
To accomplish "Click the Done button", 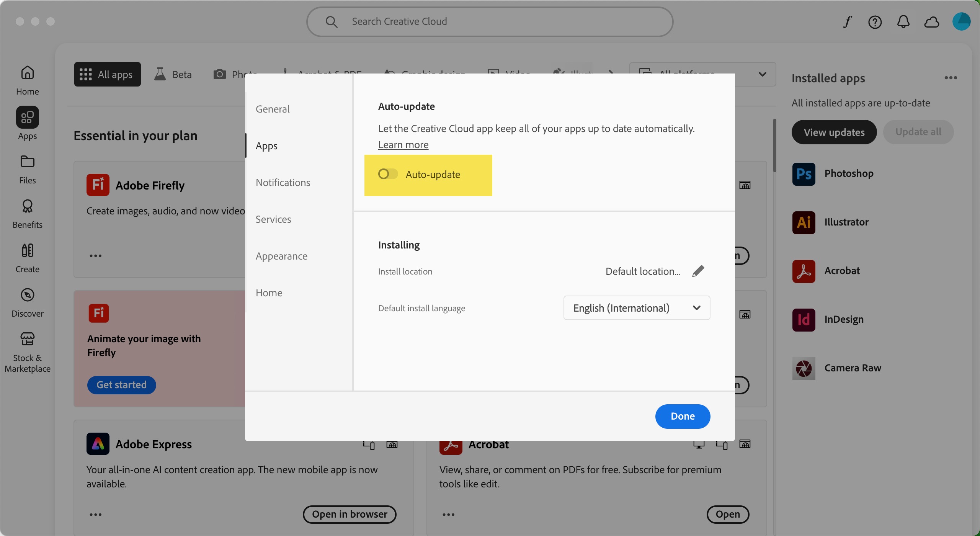I will [x=683, y=416].
